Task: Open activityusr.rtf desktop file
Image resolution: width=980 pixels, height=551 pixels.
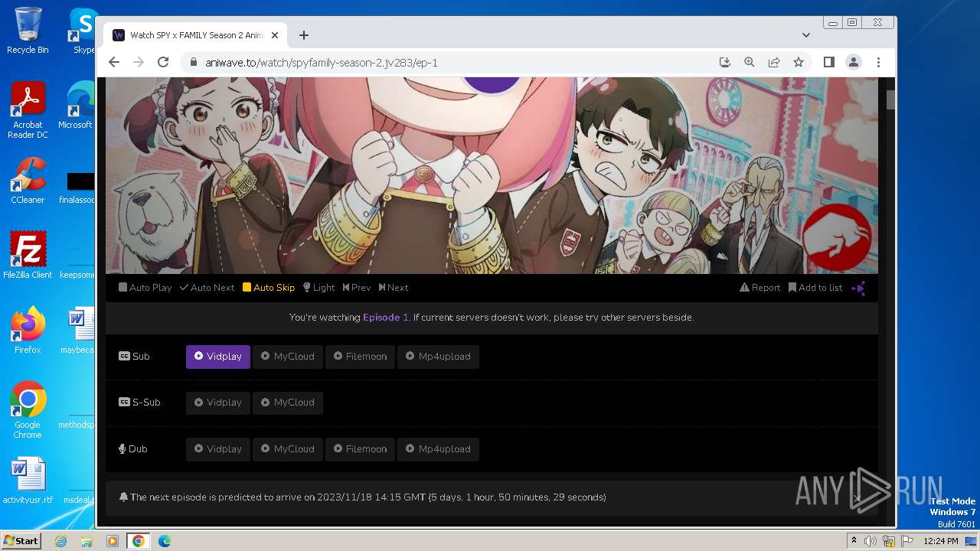Action: click(28, 481)
